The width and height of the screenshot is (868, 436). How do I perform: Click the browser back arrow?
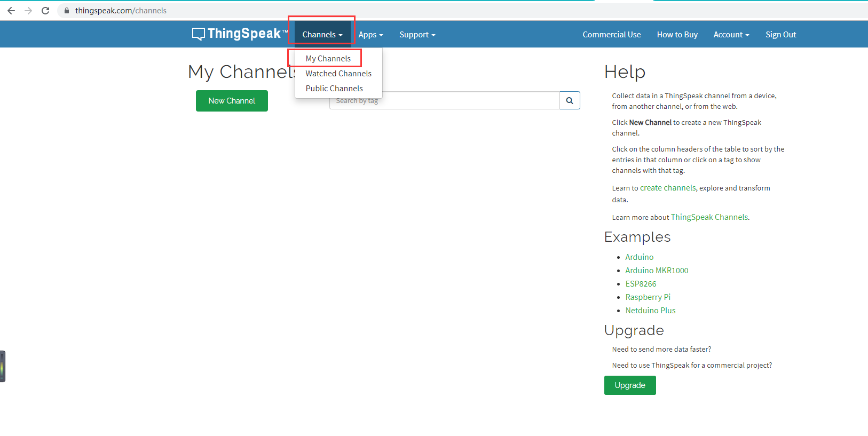pos(11,11)
